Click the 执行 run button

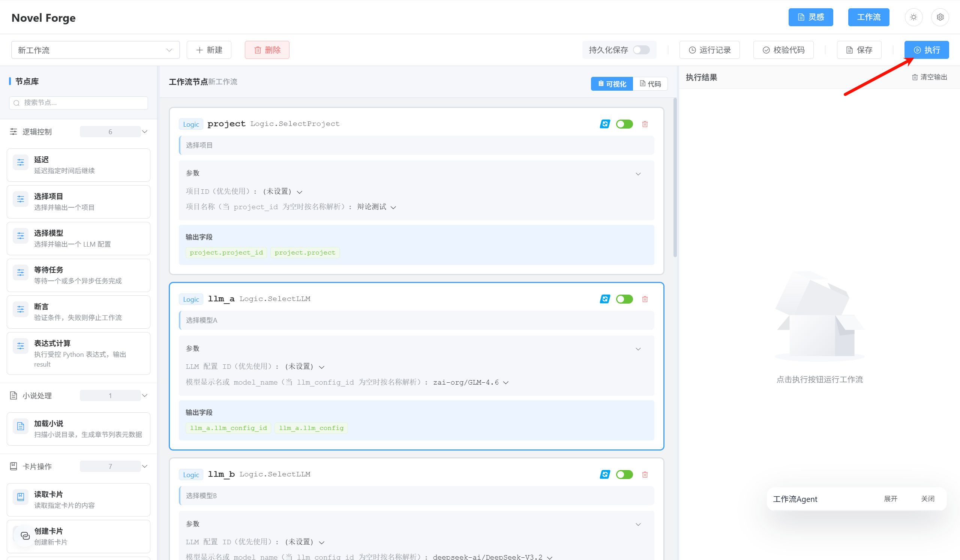927,50
